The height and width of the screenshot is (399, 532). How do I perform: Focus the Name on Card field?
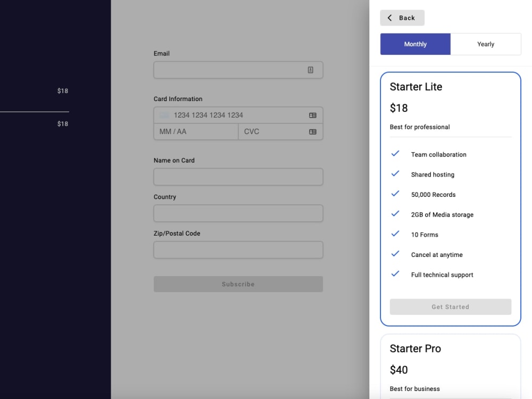pos(238,177)
